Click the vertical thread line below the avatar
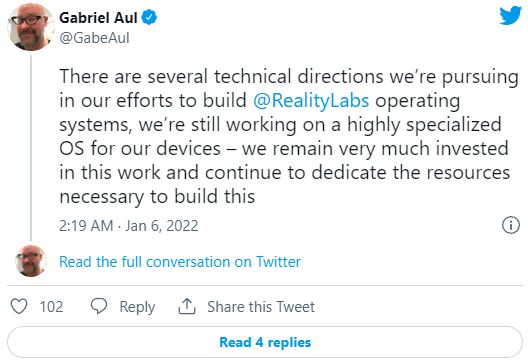528x360 pixels. point(31,148)
